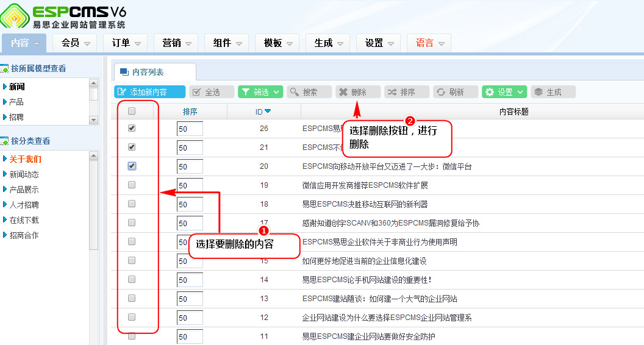Click the ESPCMS V6 logo

tap(63, 16)
